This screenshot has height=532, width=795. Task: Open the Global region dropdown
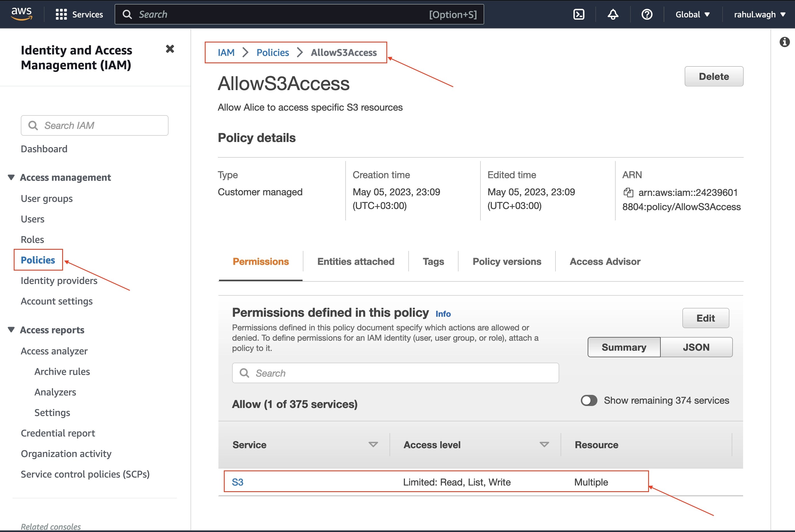pos(693,14)
